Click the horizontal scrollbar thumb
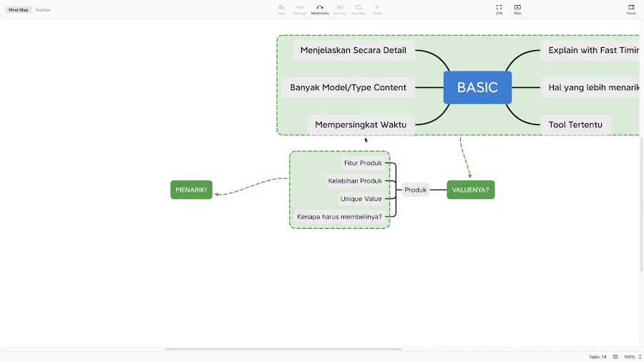The height and width of the screenshot is (362, 644). [x=283, y=349]
